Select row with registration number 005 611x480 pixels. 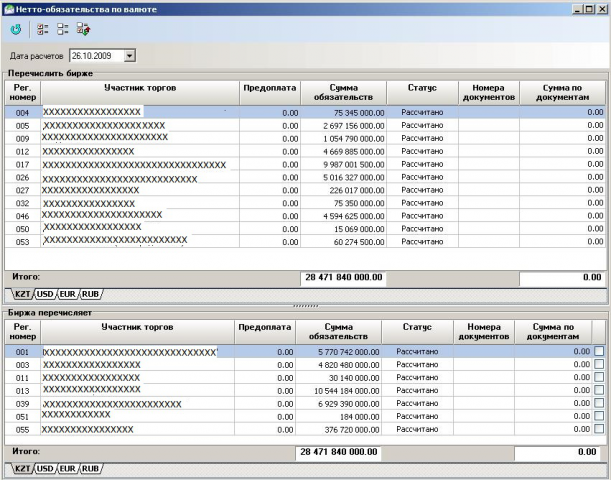click(x=306, y=125)
